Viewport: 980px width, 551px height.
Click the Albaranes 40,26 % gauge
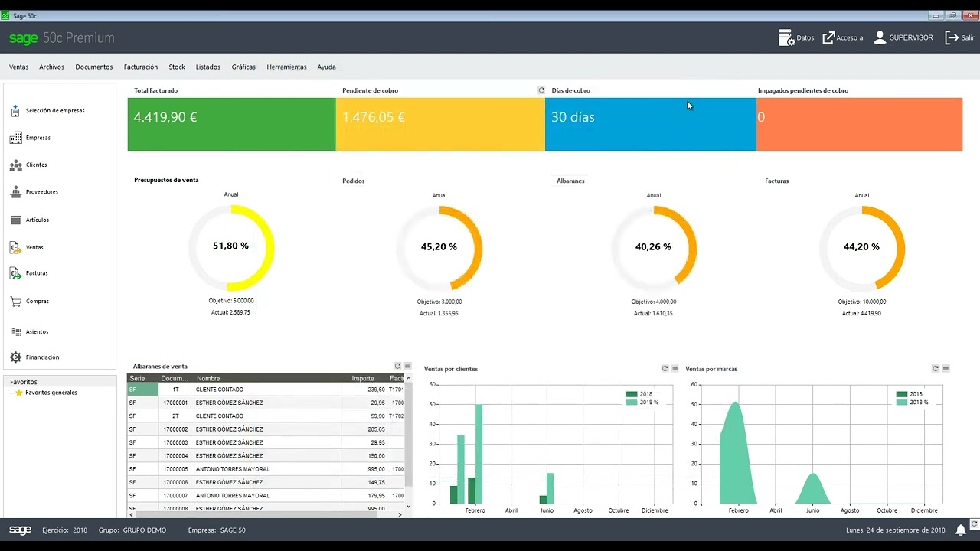pyautogui.click(x=653, y=247)
